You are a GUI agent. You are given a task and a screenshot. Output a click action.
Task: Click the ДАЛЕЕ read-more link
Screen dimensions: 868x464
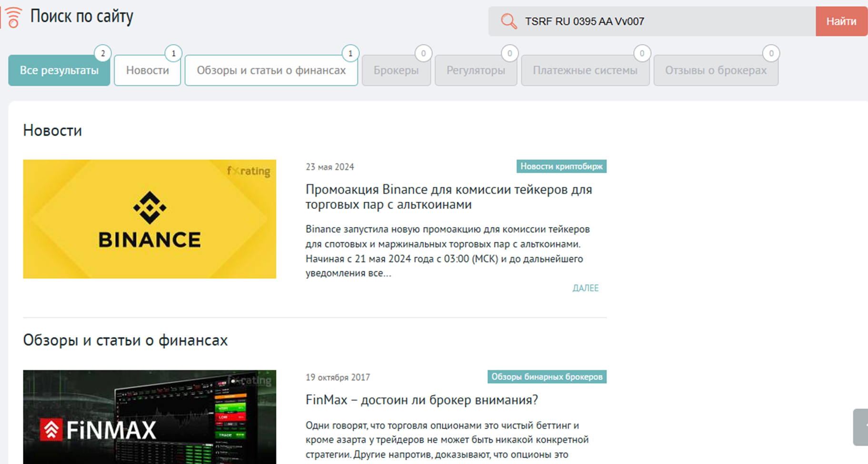586,288
